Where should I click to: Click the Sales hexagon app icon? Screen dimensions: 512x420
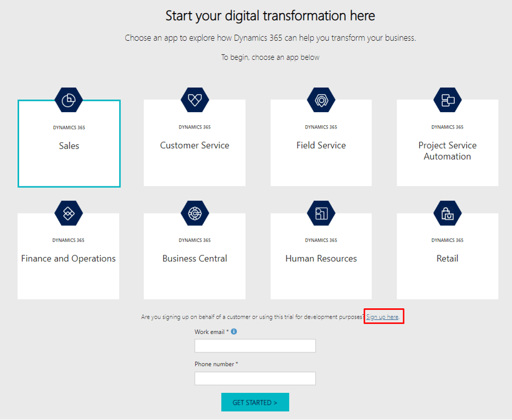pyautogui.click(x=69, y=100)
